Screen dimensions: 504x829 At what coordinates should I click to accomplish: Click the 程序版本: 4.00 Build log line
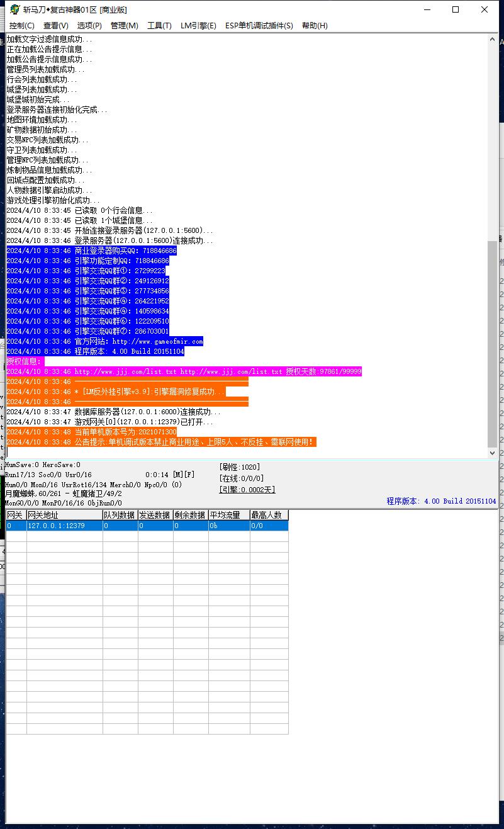pos(96,351)
